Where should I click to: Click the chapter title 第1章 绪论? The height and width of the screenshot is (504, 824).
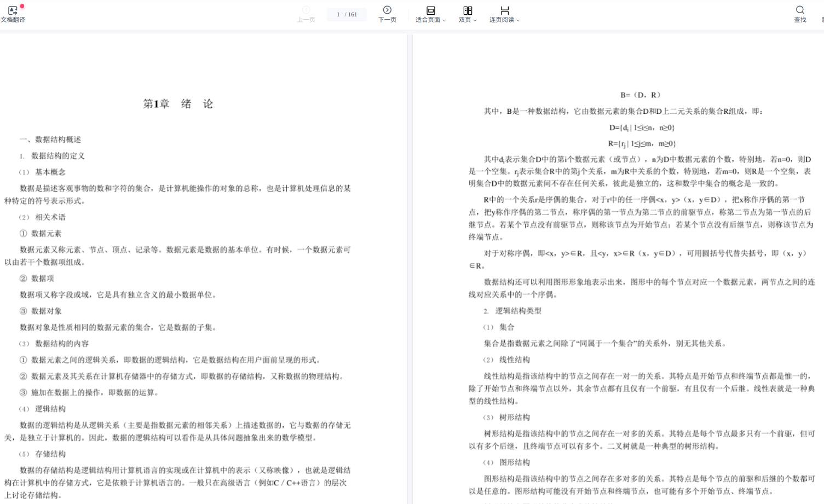(178, 104)
